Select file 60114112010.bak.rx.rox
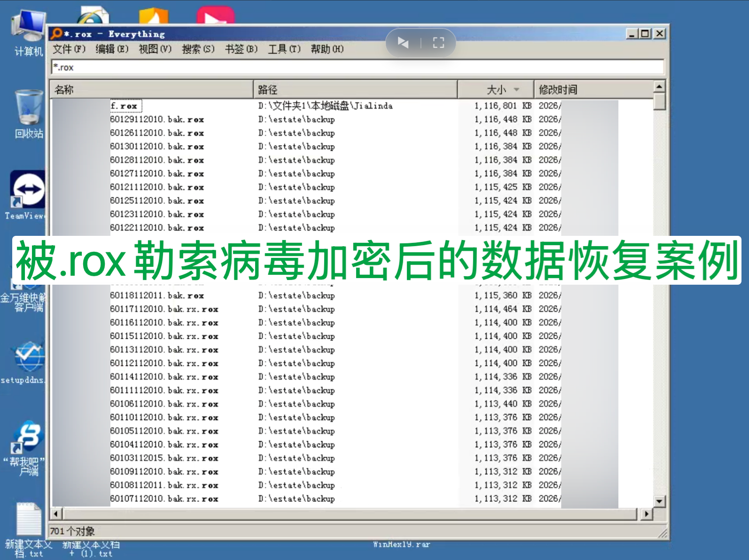This screenshot has width=749, height=560. 164,377
